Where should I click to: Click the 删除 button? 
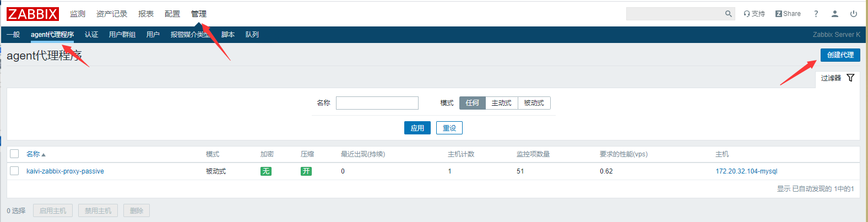coord(137,210)
